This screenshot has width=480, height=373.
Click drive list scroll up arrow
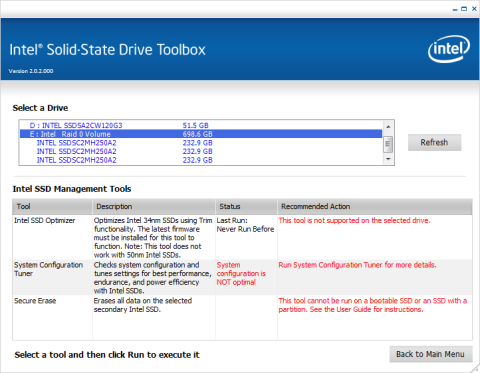tap(388, 127)
